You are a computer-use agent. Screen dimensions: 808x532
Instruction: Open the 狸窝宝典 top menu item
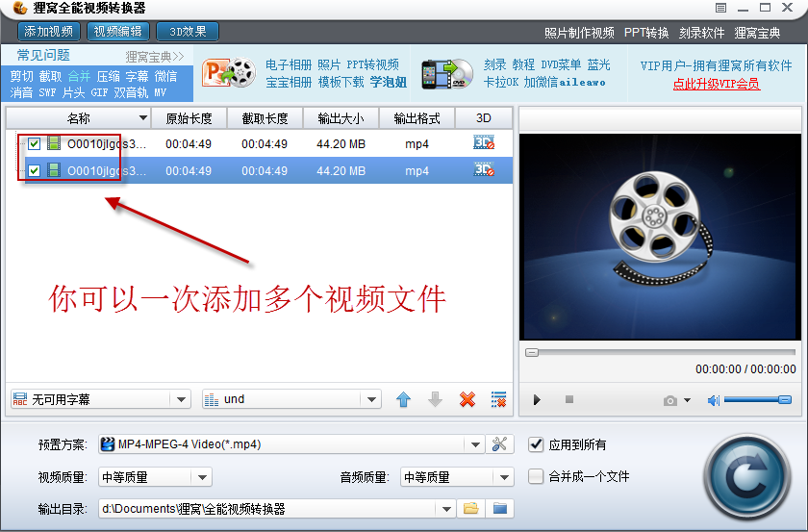pos(757,33)
